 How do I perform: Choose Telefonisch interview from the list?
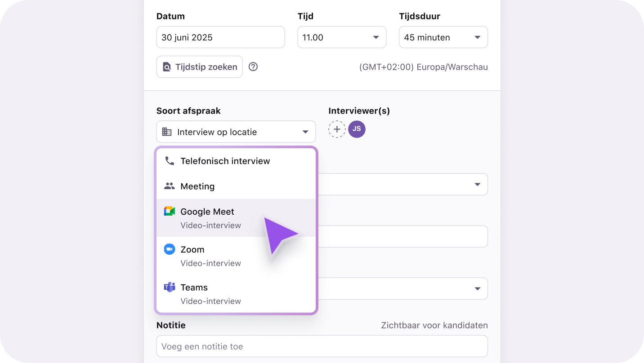tap(225, 160)
